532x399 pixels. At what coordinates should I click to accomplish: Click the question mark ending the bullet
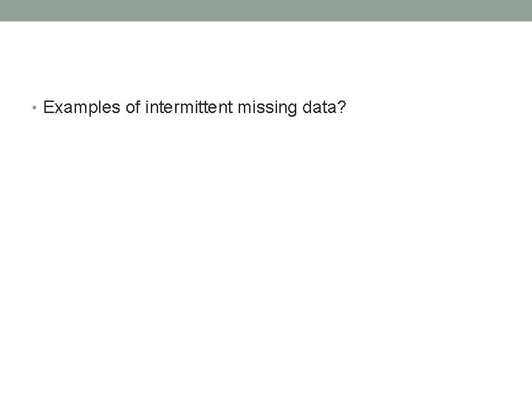(341, 109)
